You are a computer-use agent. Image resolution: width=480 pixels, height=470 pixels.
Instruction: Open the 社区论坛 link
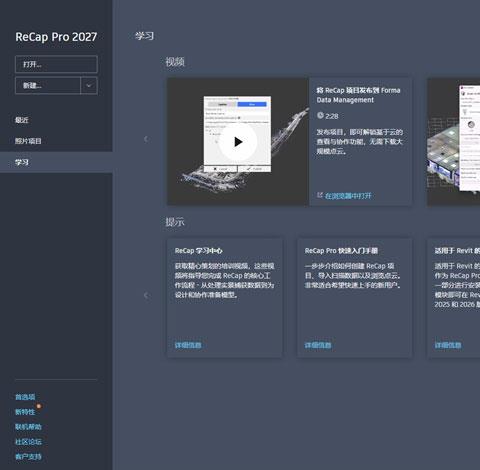tap(28, 442)
